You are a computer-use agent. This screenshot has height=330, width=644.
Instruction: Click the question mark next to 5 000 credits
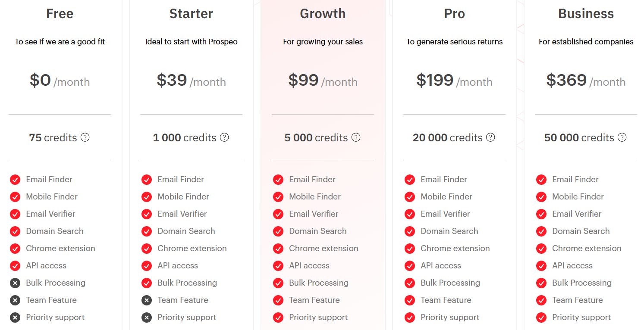(356, 137)
